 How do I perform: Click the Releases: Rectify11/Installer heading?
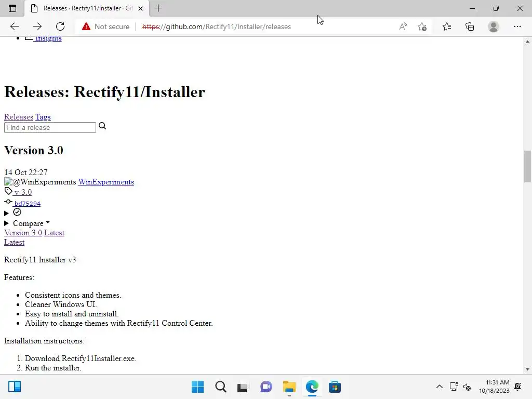click(x=104, y=92)
